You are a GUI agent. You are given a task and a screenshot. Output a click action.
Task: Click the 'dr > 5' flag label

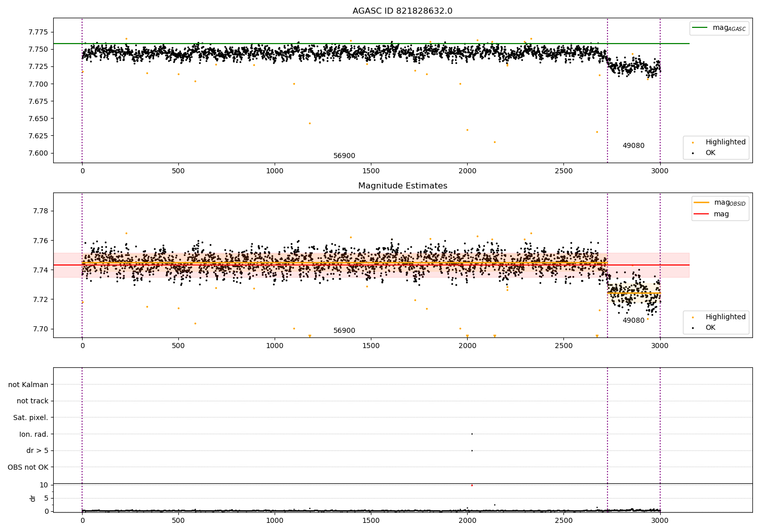tap(37, 451)
